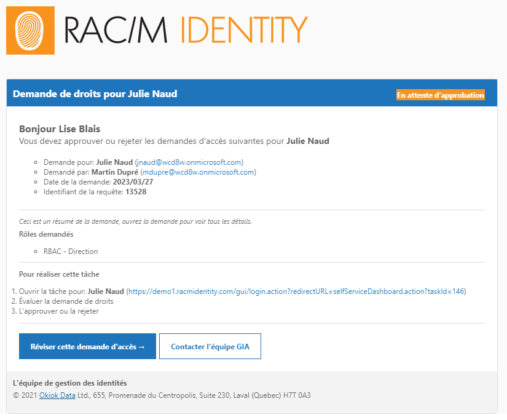Viewport: 507px width, 420px height.
Task: Click the 'En attente d'approbation' status badge
Action: (441, 95)
